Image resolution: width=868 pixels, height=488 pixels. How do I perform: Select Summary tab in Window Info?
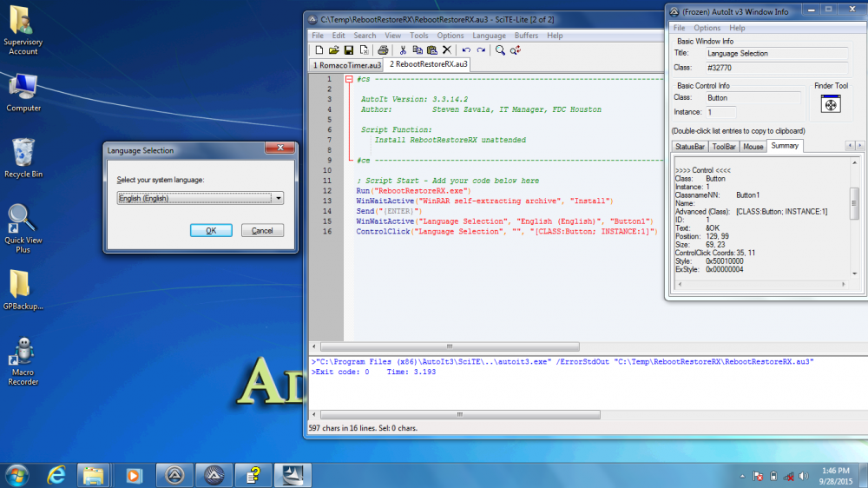coord(785,146)
